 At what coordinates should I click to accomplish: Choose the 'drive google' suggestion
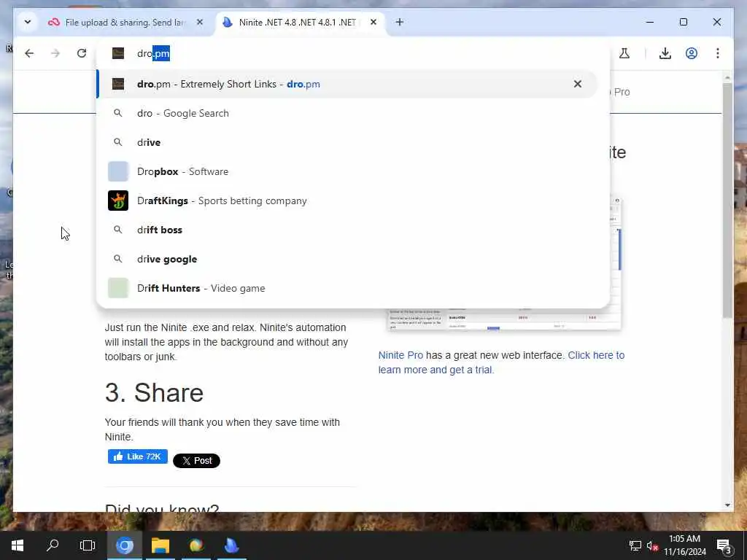click(x=347, y=259)
